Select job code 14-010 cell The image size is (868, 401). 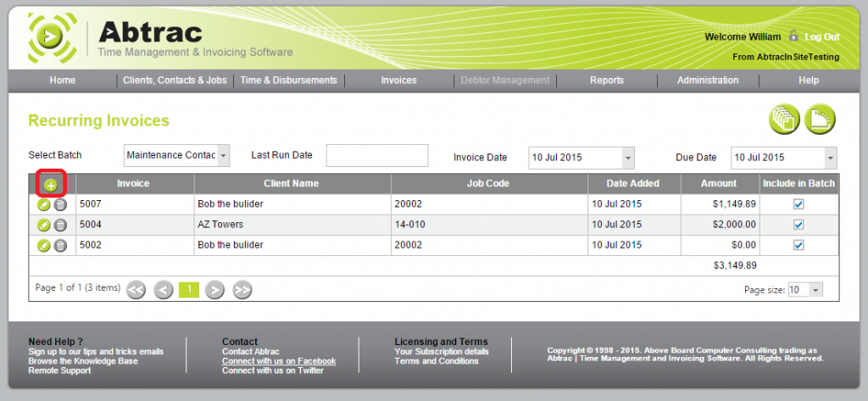489,225
